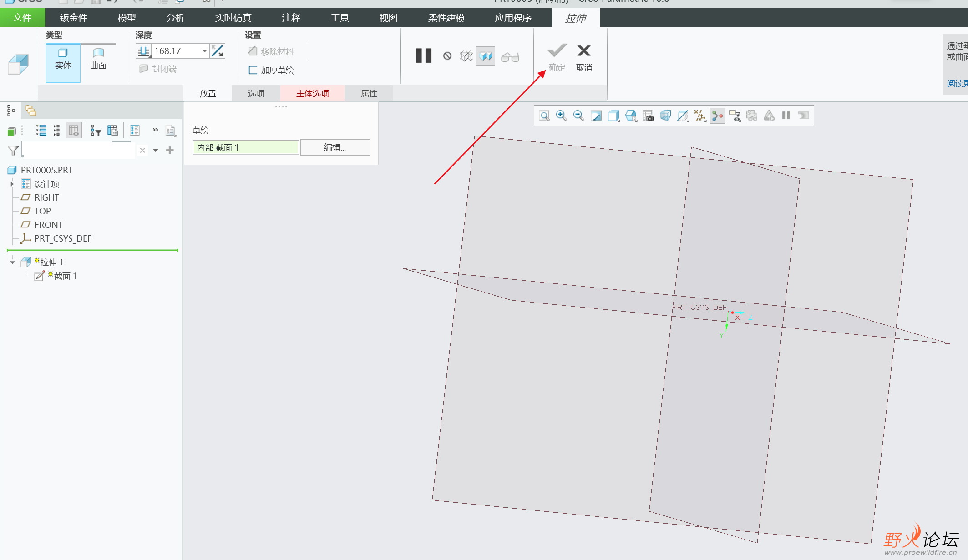
Task: Flip the extrude depth direction
Action: (x=217, y=51)
